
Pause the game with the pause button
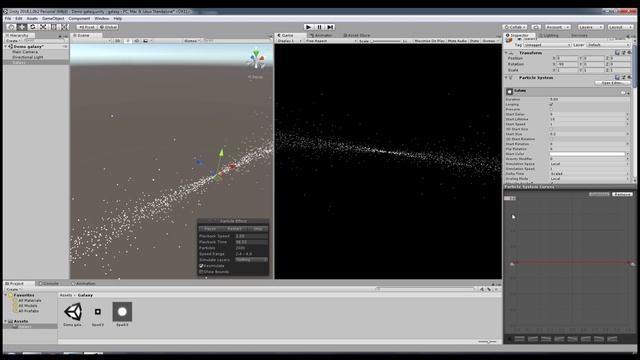pos(320,27)
